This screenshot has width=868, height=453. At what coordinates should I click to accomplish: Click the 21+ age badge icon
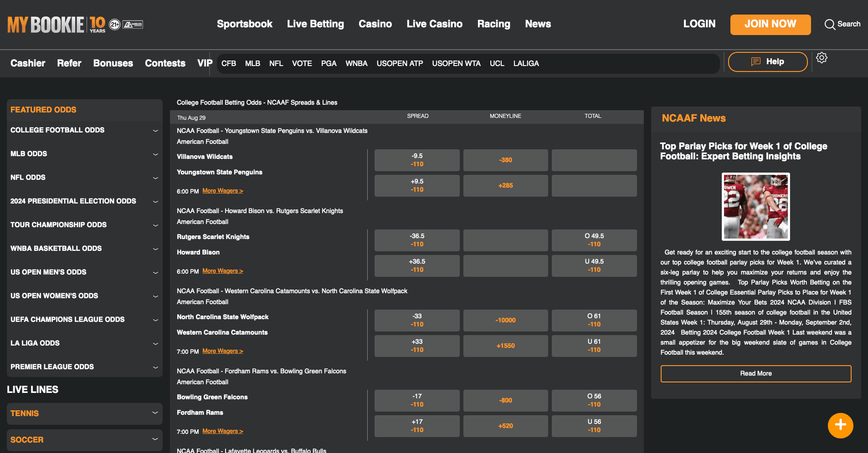[x=115, y=25]
